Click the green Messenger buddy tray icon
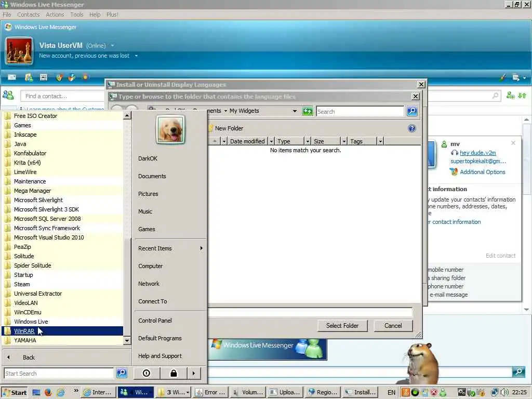Screen dimensions: 532x399 pyautogui.click(x=443, y=392)
